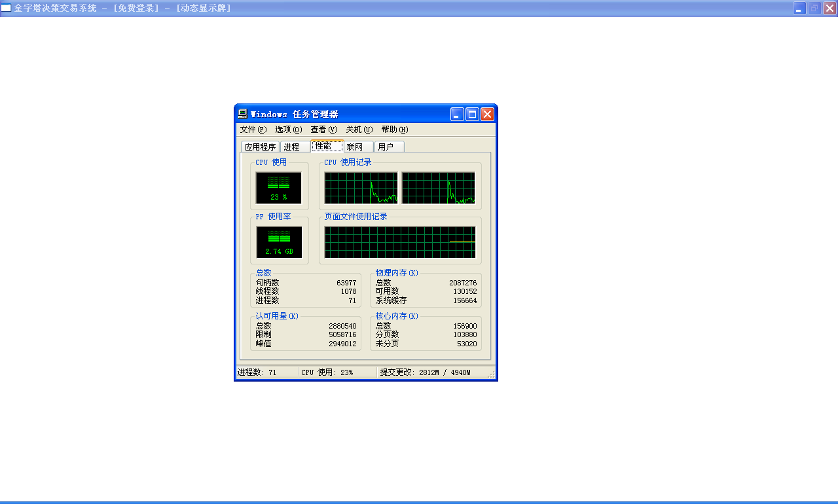
Task: Maximize the Windows 任务管理器 window
Action: point(472,115)
